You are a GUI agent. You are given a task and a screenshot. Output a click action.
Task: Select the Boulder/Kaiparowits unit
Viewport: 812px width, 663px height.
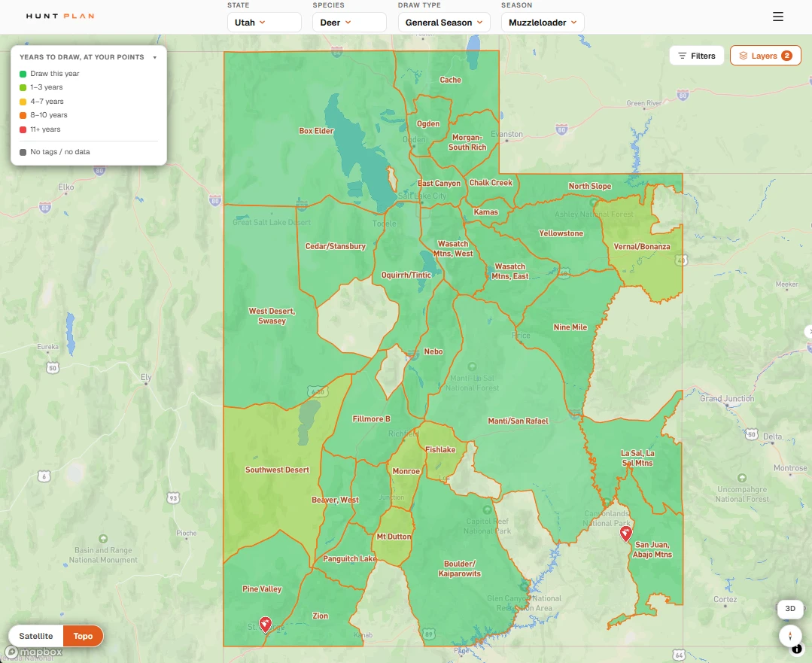(459, 569)
